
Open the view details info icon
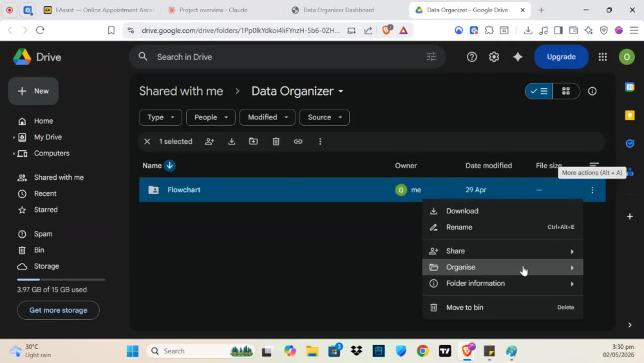point(592,92)
